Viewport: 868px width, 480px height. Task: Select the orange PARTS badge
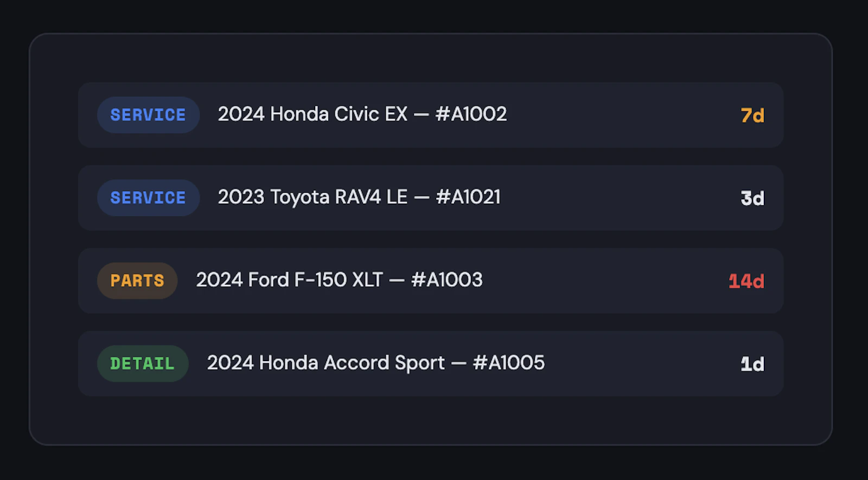click(137, 281)
